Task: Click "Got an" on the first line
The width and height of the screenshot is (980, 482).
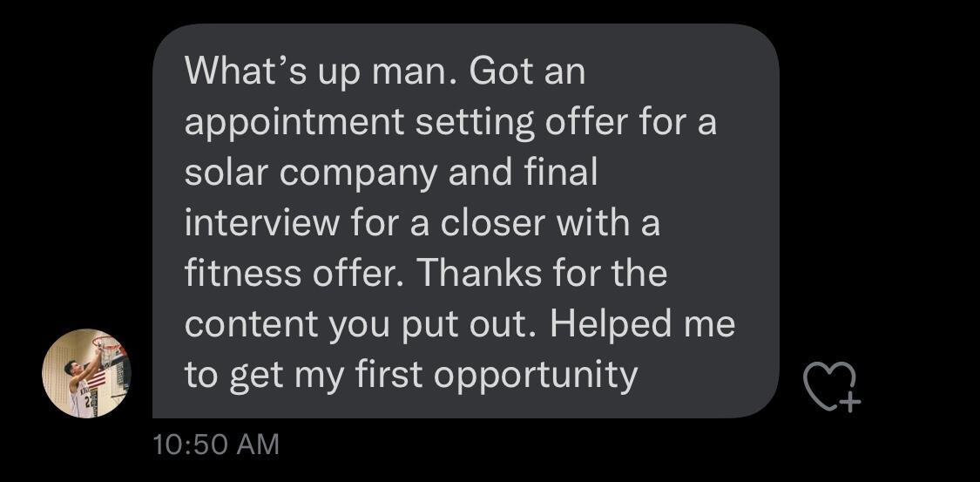Action: 527,71
